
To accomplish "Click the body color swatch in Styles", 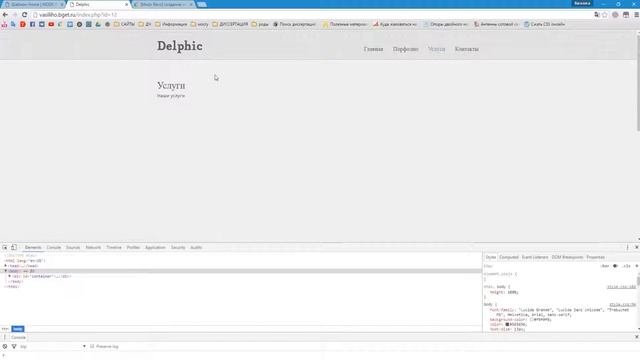I will coord(507,324).
